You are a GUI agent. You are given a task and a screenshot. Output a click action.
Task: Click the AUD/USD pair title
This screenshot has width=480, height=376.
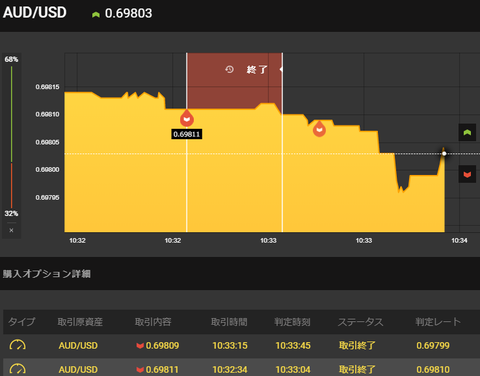click(x=35, y=13)
